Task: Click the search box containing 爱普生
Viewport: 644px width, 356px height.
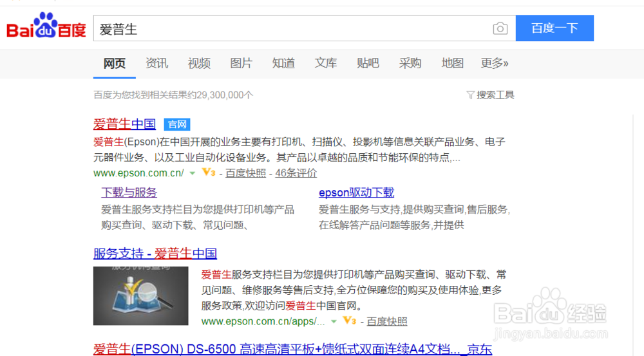Action: tap(305, 28)
